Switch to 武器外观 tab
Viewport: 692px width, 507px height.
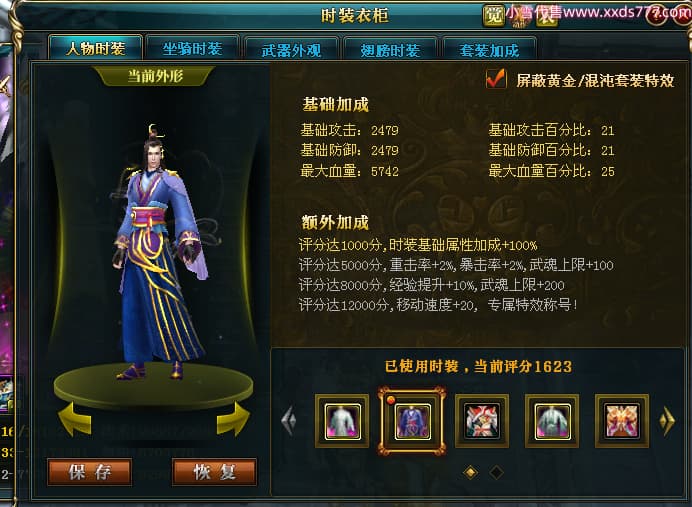tap(291, 49)
